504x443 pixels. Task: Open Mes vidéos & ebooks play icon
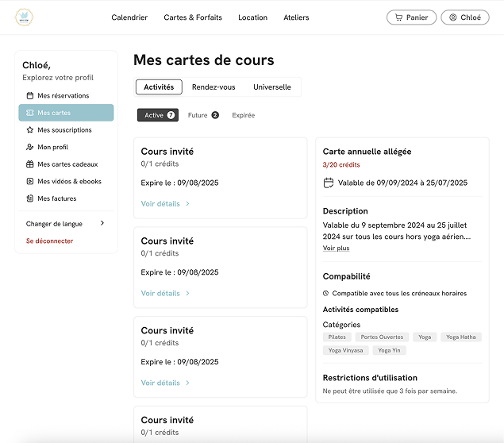coord(30,181)
